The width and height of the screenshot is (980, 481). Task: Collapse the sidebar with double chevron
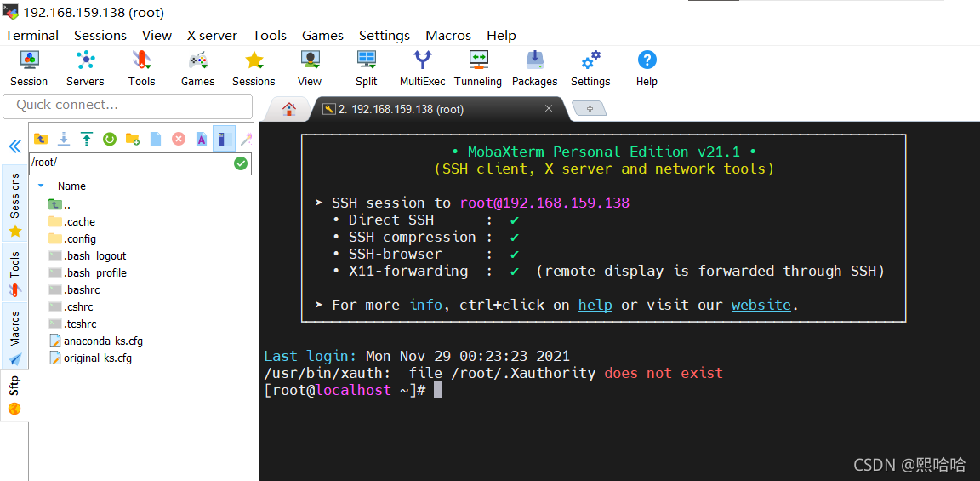14,146
